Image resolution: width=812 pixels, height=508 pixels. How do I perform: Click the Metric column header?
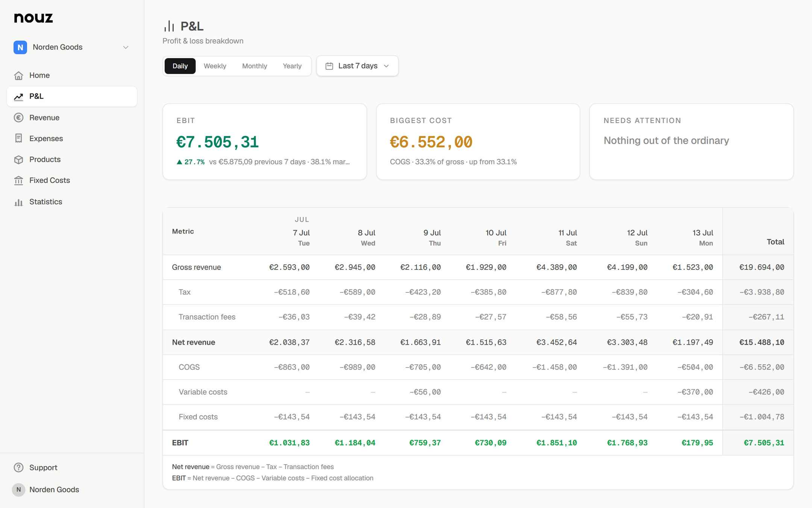pyautogui.click(x=183, y=231)
